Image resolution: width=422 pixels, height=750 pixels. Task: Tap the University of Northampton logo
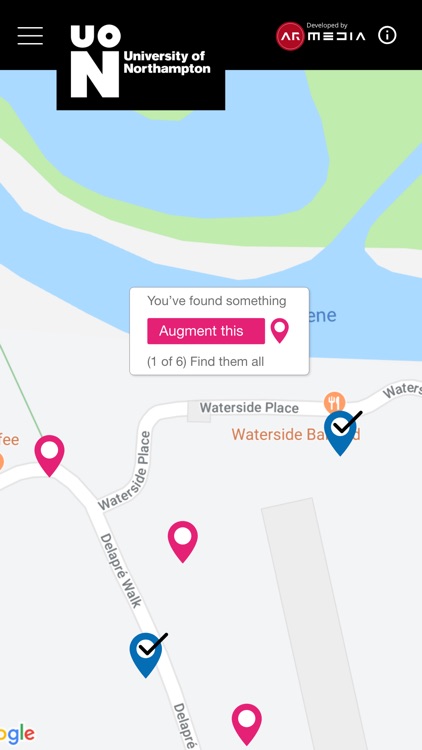(x=141, y=61)
